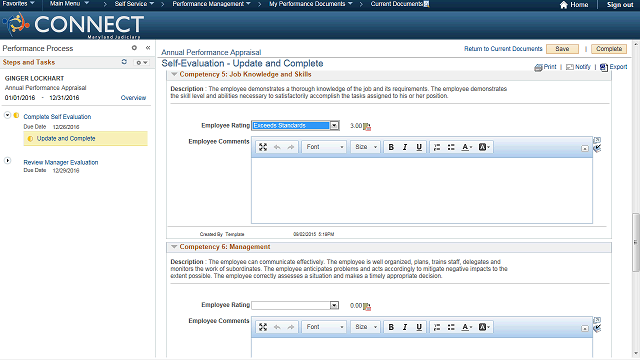
Task: Collapse Competency 5 Job Knowledge section
Action: pyautogui.click(x=174, y=74)
